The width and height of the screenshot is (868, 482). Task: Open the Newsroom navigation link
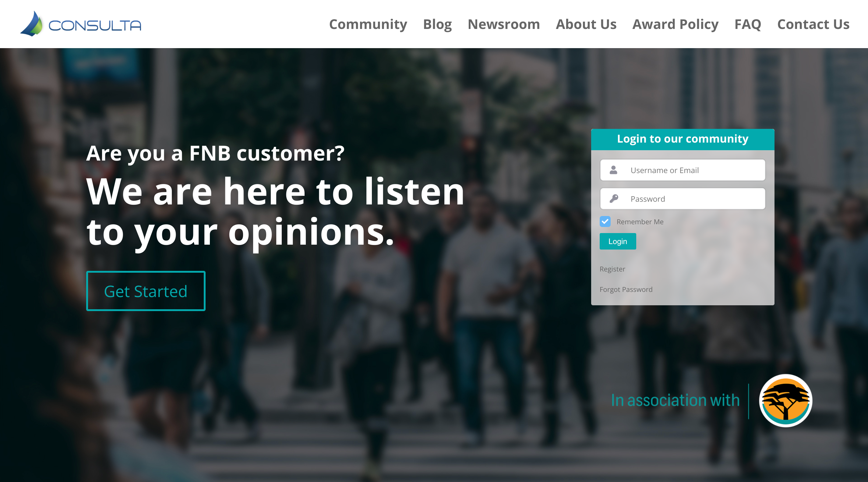(504, 24)
